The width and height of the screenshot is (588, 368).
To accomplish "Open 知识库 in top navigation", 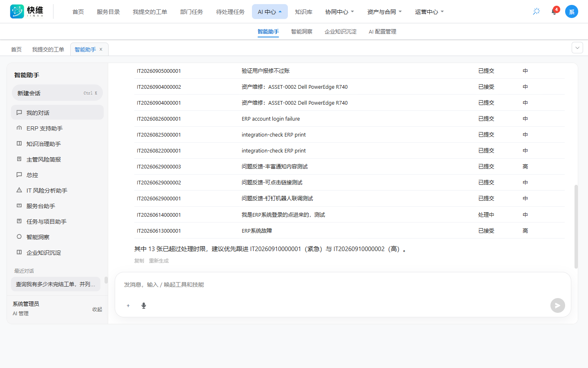I will click(304, 12).
